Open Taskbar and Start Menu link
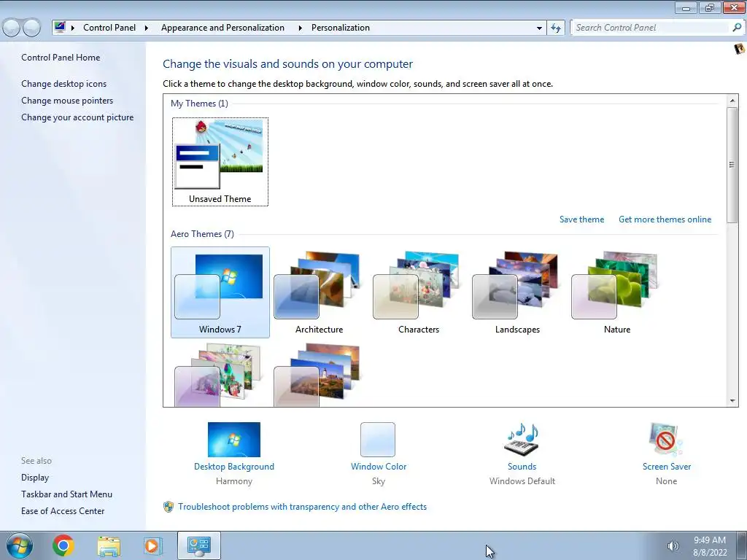The image size is (747, 560). click(x=66, y=494)
